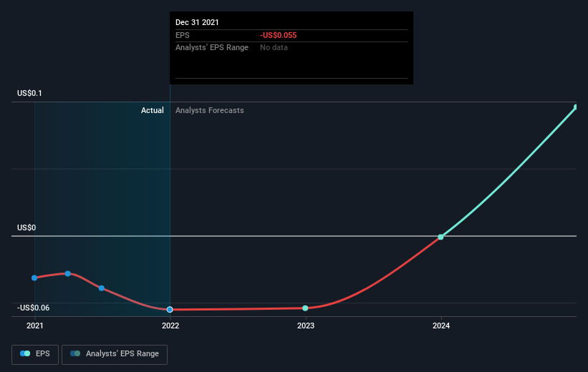Viewport: 588px width, 372px height.
Task: Select the 2024 forecast EPS point at zero
Action: [440, 237]
